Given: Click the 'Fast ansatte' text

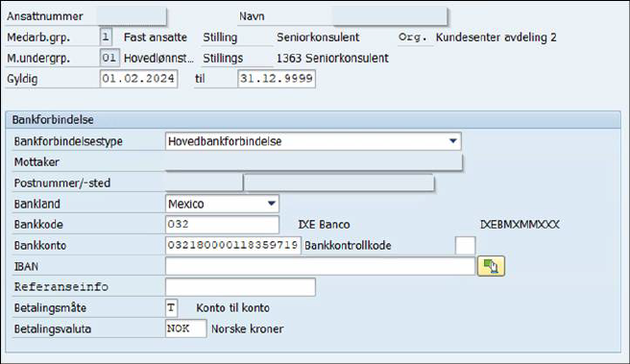Looking at the screenshot, I should click(155, 36).
